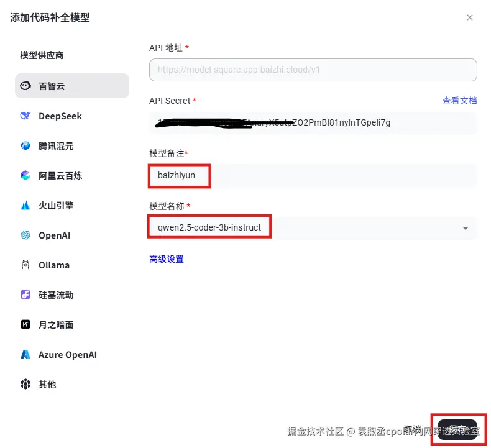Click the Azure OpenAI logo icon

tap(25, 354)
